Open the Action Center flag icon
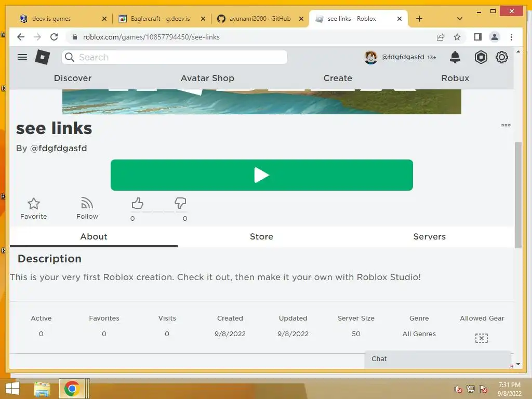Screen dimensions: 532x399 pos(483,389)
